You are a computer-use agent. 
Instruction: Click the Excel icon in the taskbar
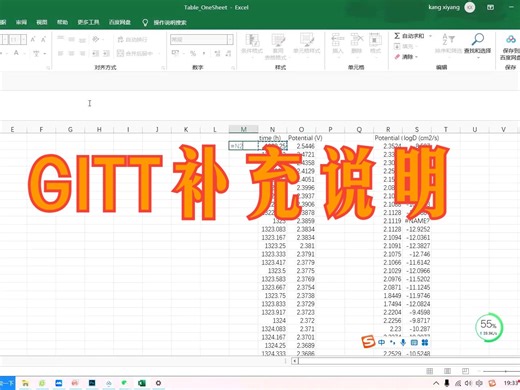[141, 383]
